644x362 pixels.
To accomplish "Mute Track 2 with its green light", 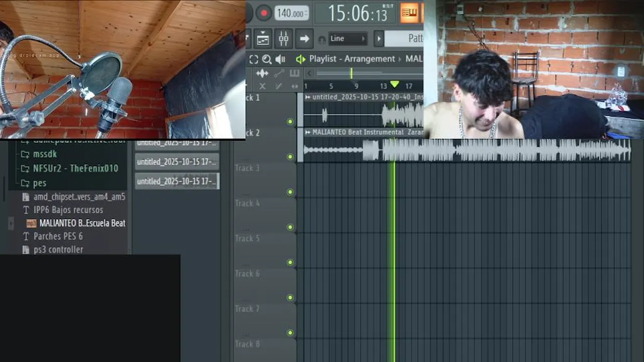I will point(290,156).
